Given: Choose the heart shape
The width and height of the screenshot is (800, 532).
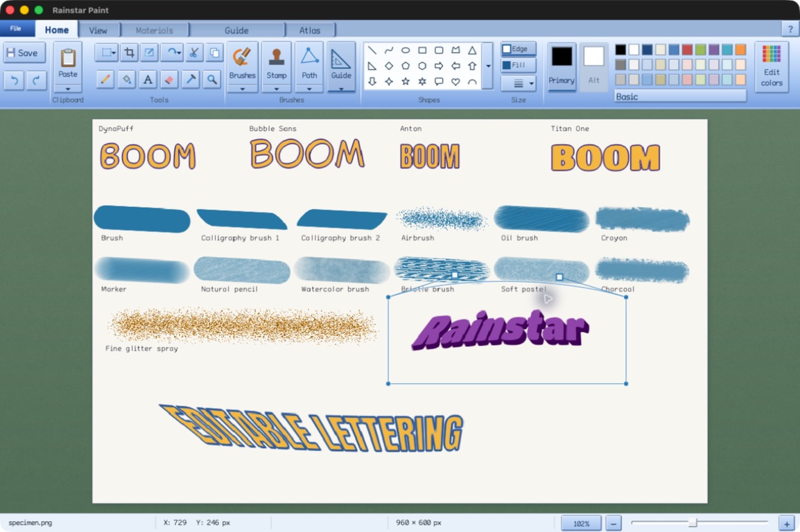Looking at the screenshot, I should (455, 82).
